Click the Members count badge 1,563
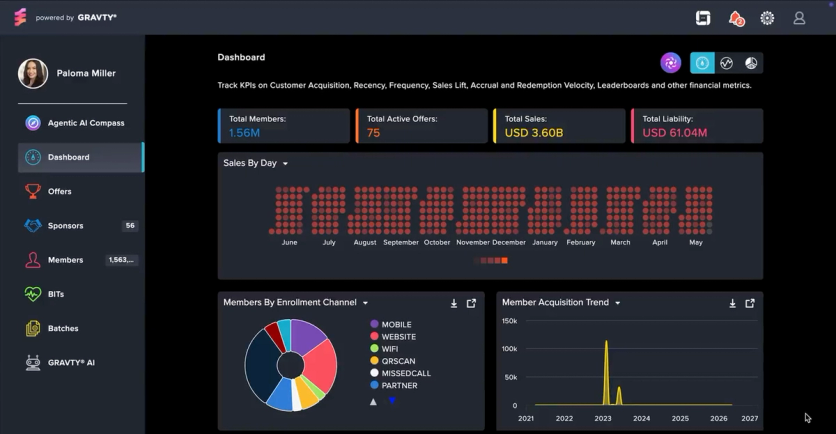The image size is (836, 434). pyautogui.click(x=122, y=260)
